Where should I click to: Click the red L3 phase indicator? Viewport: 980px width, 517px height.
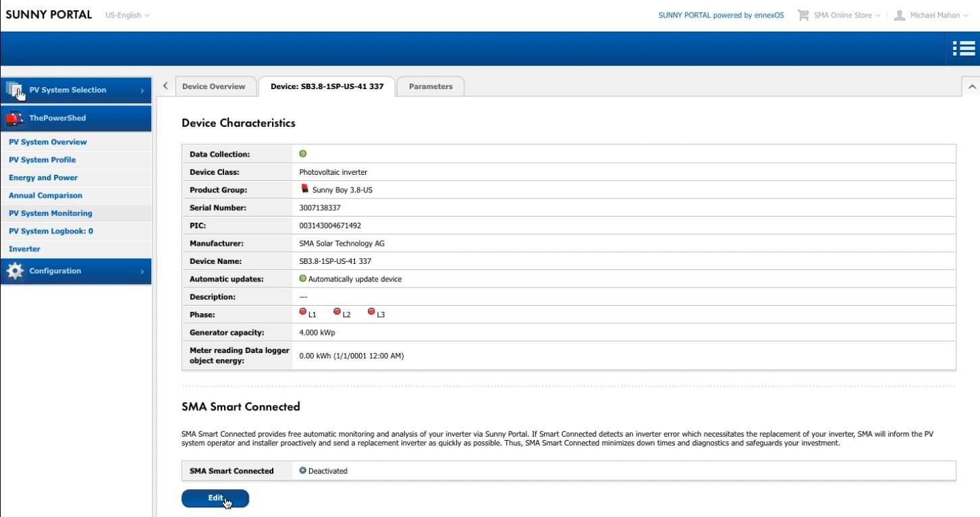tap(371, 312)
